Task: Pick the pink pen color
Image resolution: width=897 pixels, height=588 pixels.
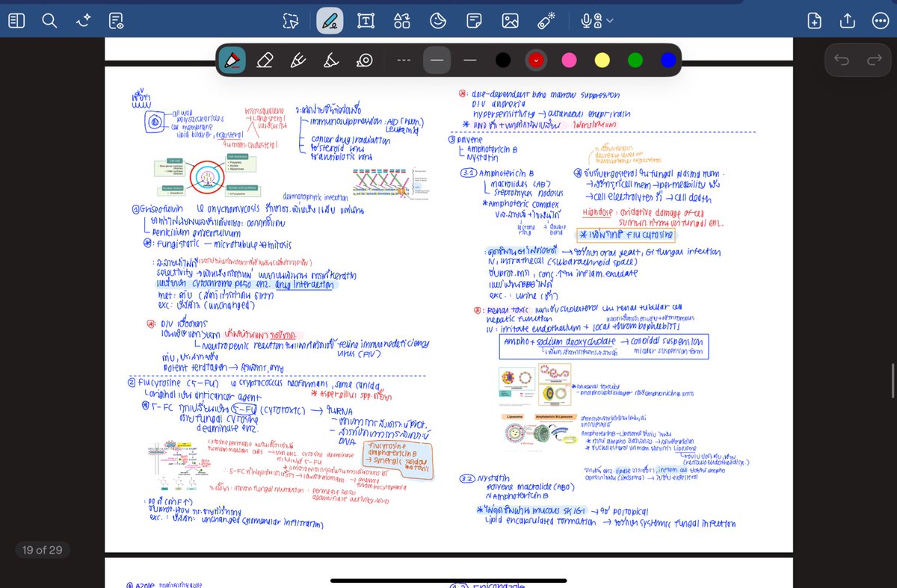Action: coord(569,60)
